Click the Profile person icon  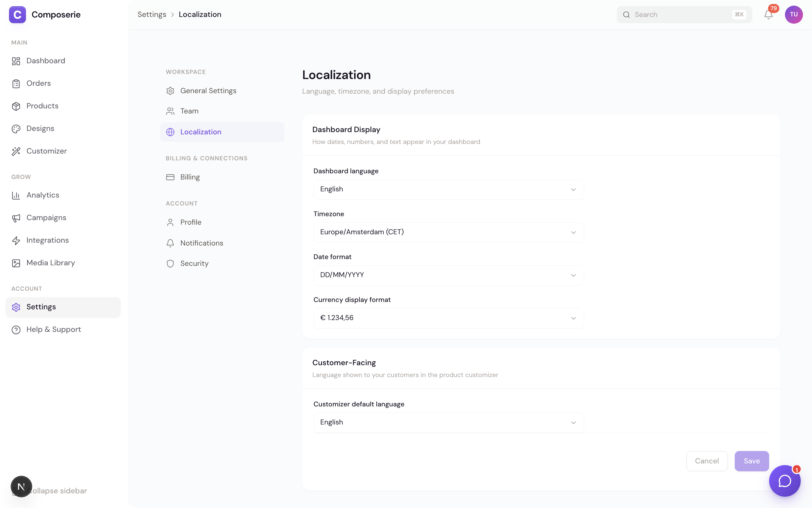(170, 222)
